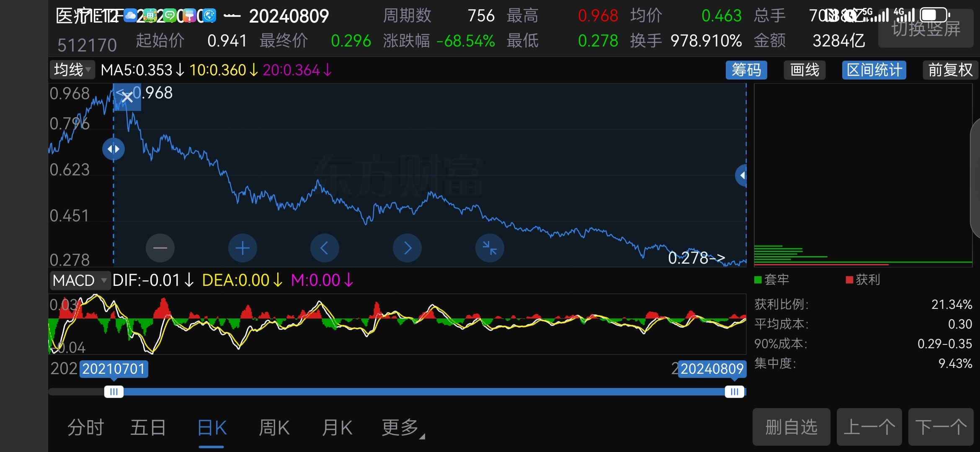Click the 前复权 price adjustment selector
Image resolution: width=980 pixels, height=452 pixels.
pyautogui.click(x=950, y=70)
